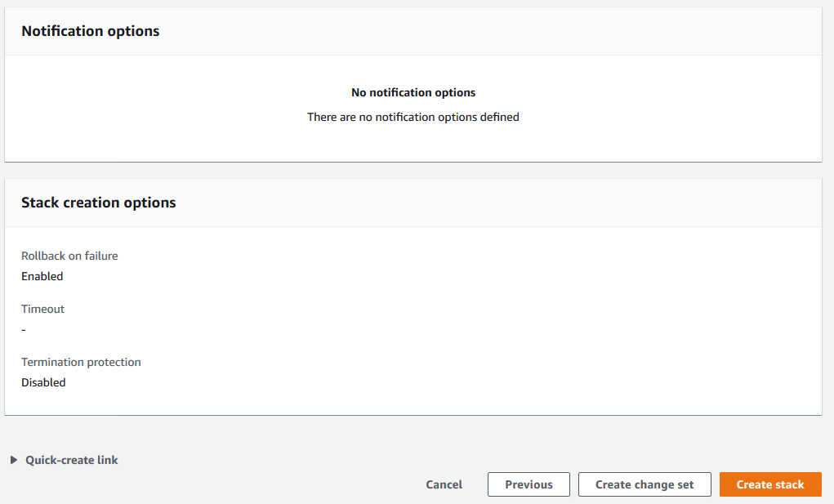Image resolution: width=834 pixels, height=504 pixels.
Task: Click the 'no notification options defined' message
Action: tap(413, 117)
